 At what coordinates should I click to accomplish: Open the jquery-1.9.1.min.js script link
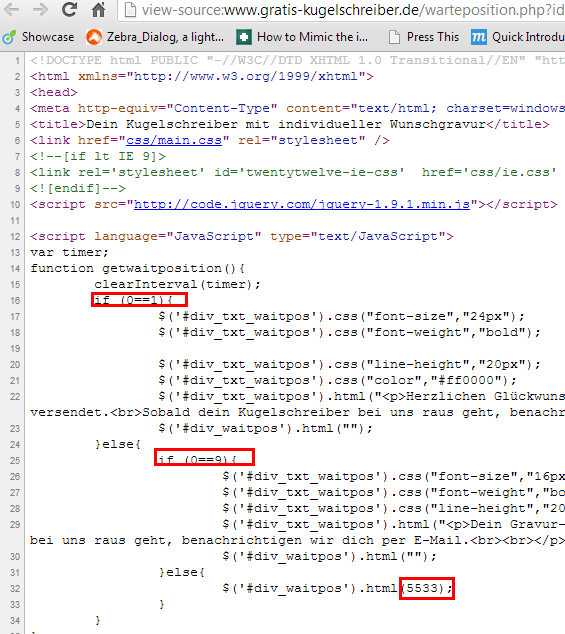click(x=302, y=204)
